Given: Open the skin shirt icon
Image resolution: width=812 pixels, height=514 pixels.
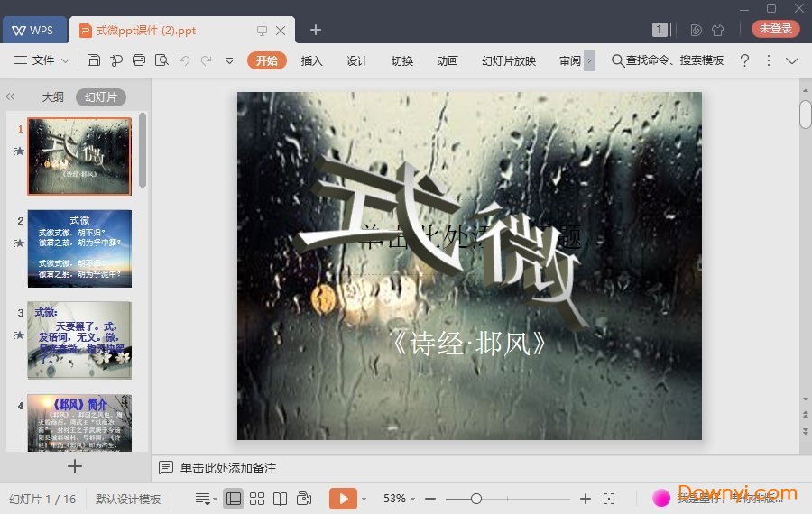Looking at the screenshot, I should pyautogui.click(x=718, y=30).
